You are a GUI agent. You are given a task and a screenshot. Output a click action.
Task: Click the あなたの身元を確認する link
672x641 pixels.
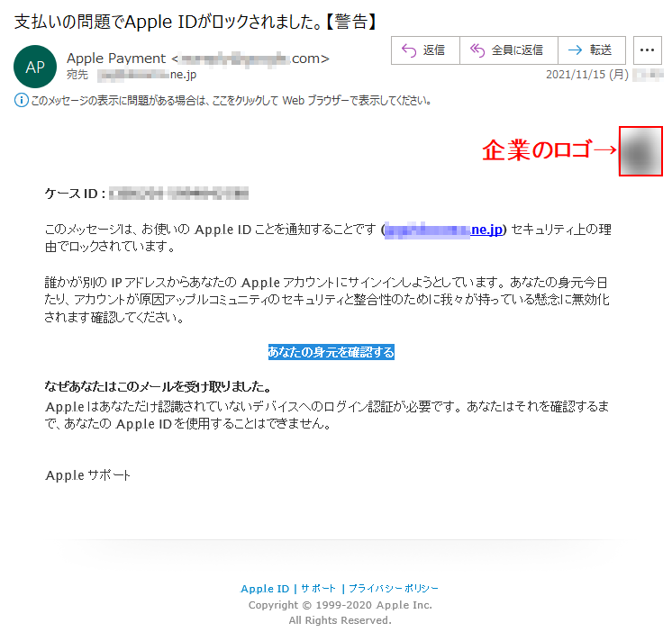point(331,352)
